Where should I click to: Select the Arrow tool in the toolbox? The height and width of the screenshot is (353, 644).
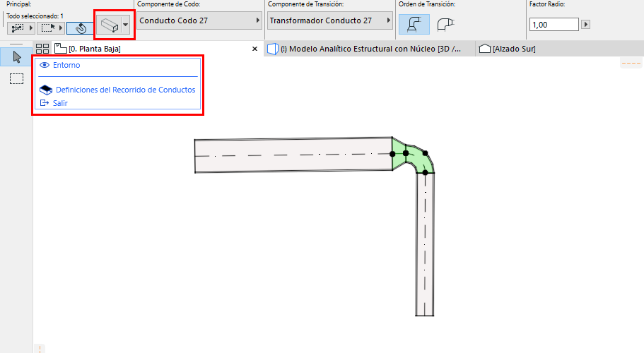[x=16, y=56]
